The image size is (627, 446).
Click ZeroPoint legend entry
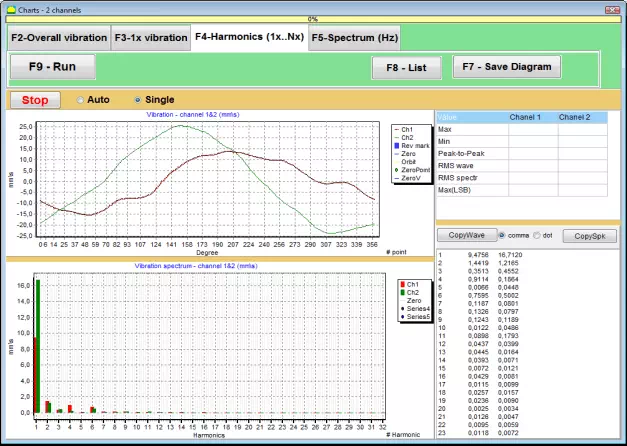point(412,170)
